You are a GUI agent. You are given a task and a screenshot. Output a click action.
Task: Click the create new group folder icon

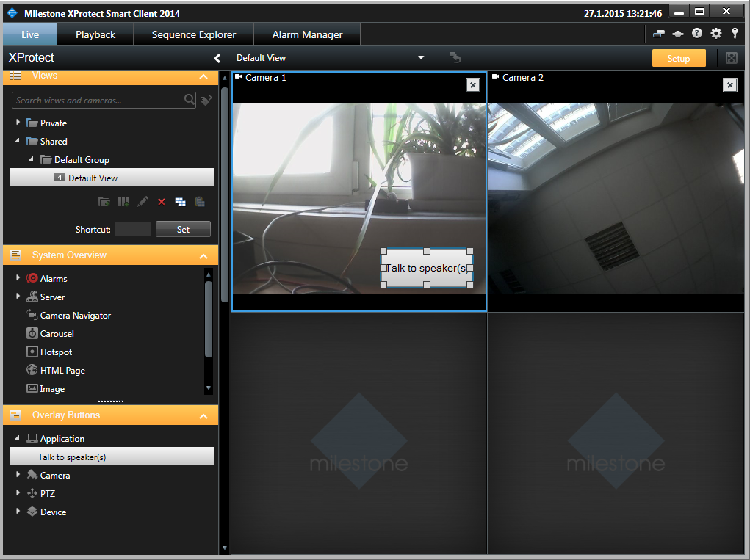(104, 202)
